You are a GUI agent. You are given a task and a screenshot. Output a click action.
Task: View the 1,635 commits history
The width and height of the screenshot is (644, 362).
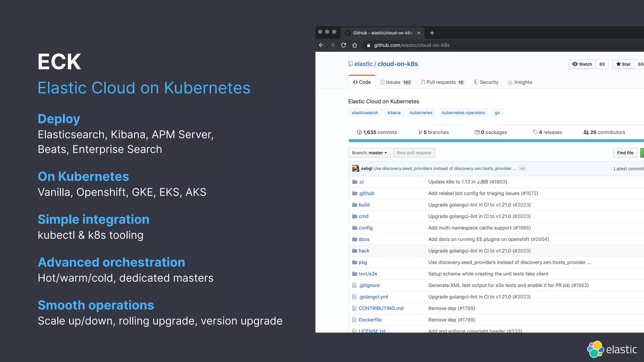point(377,132)
